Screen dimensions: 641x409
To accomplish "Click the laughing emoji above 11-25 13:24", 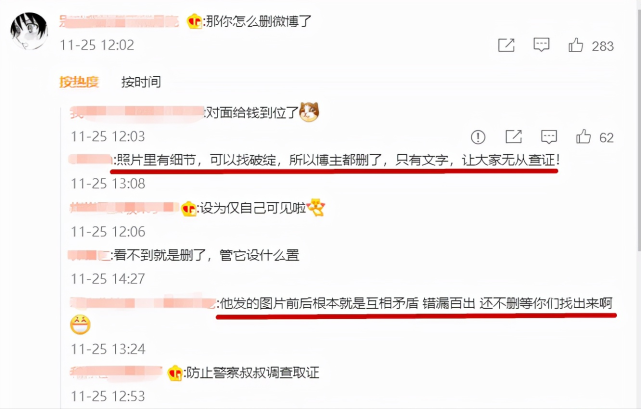I will point(80,325).
